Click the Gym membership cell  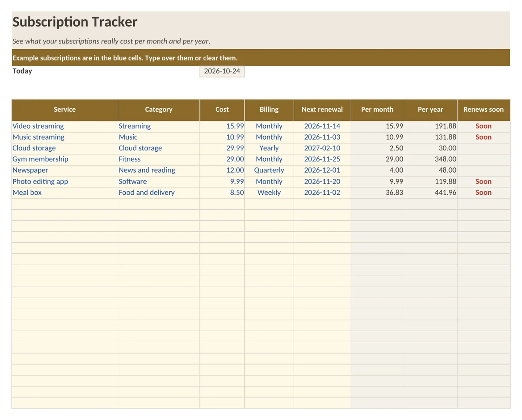[x=65, y=159]
